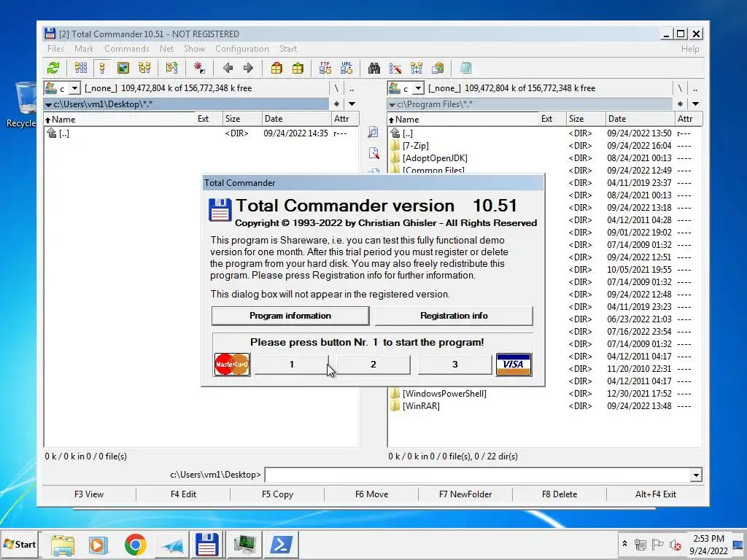This screenshot has width=747, height=560.
Task: Click the synchronize directories icon
Action: click(x=417, y=68)
